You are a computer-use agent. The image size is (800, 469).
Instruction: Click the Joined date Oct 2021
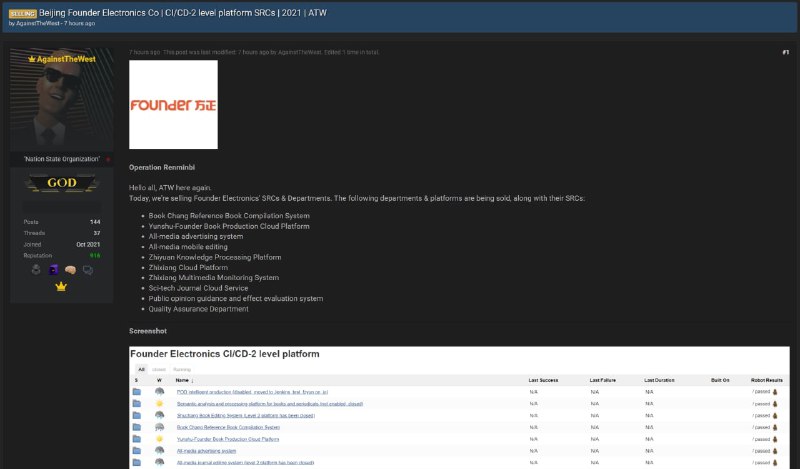click(x=88, y=244)
